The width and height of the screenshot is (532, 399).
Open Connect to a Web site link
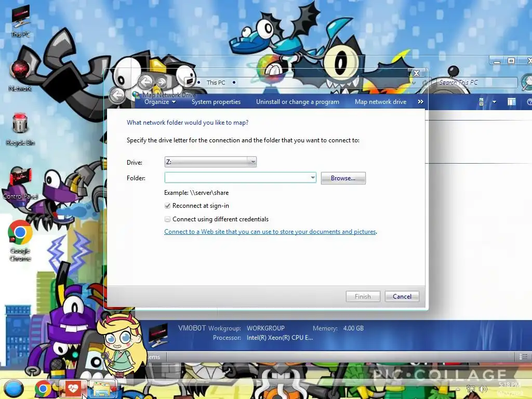click(x=270, y=232)
